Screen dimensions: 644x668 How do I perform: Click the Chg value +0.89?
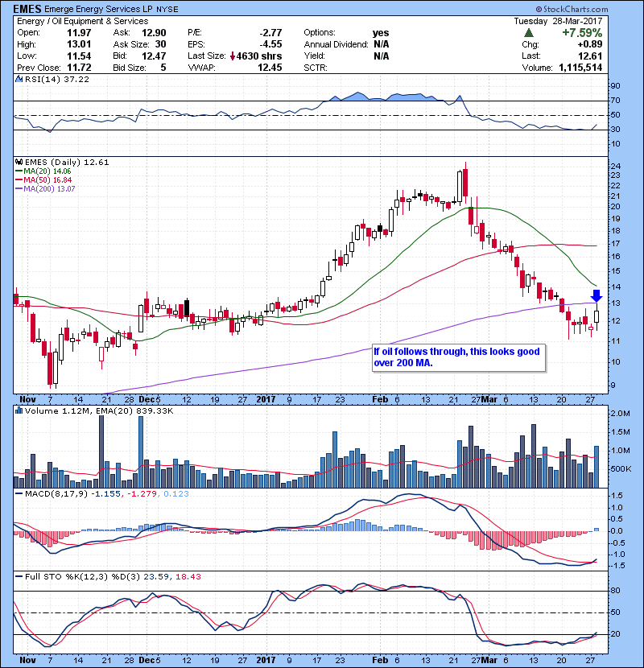tap(590, 44)
